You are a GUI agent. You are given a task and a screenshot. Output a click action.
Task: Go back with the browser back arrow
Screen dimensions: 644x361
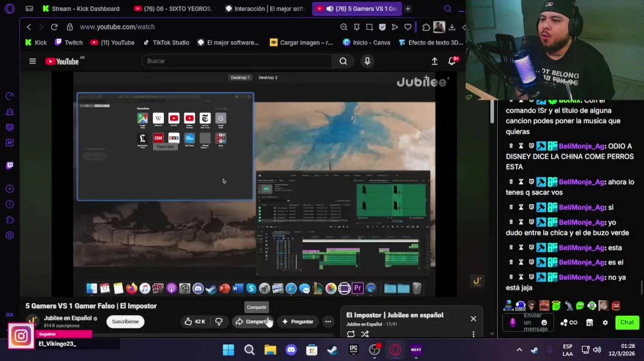[x=29, y=27]
